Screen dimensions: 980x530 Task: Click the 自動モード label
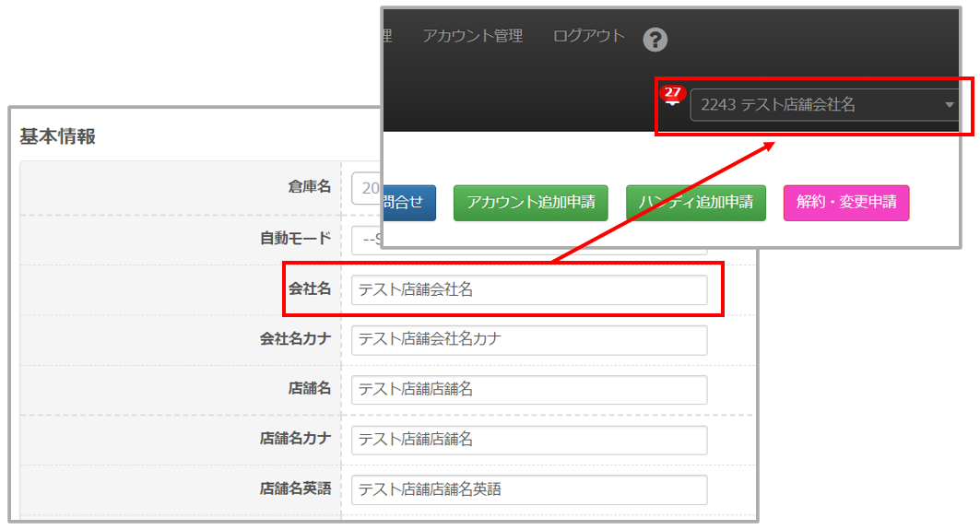pos(296,238)
